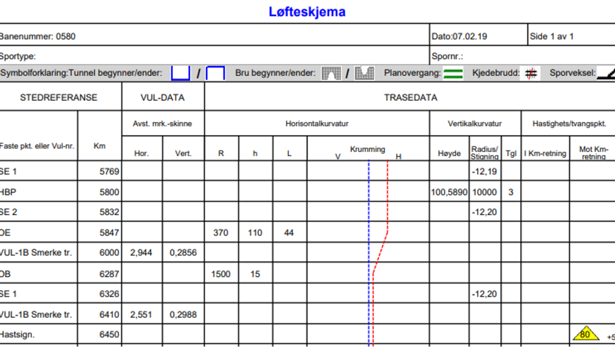Click the TRASEDATA header
This screenshot has width=615, height=364.
411,98
